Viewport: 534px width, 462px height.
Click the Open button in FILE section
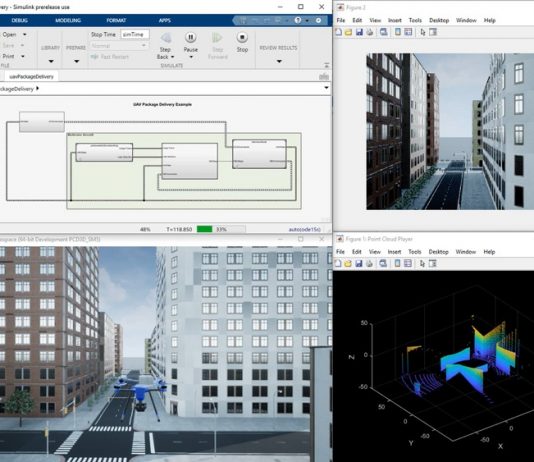coord(9,34)
